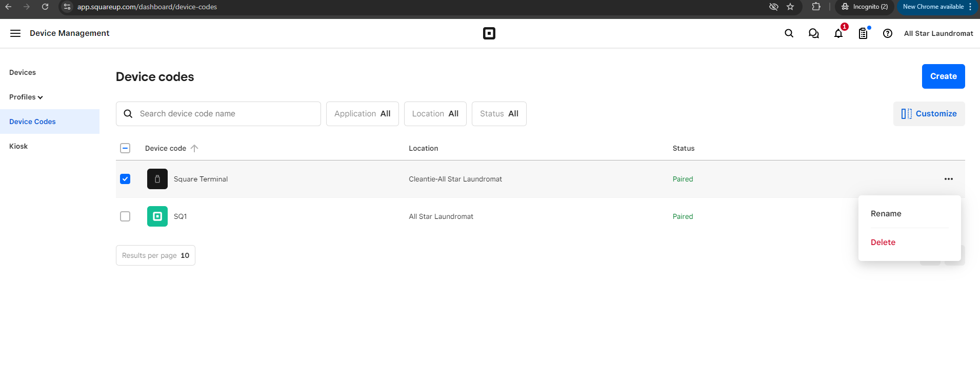Open the notifications bell
This screenshot has height=384, width=980.
pos(838,33)
